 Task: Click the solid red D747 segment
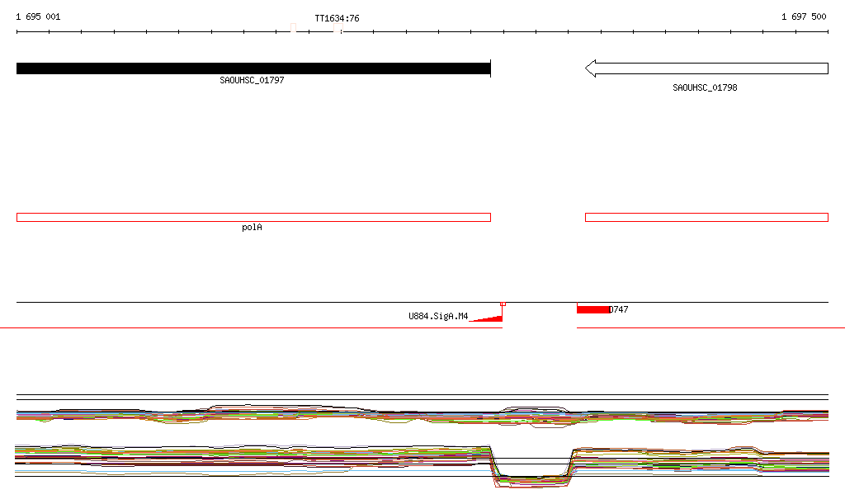(x=592, y=309)
